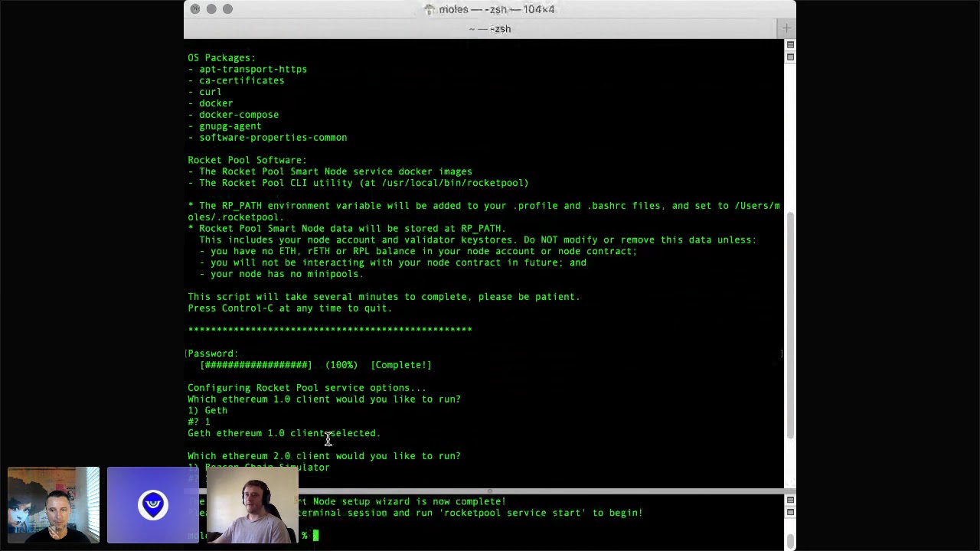Click the split pane icon of upper pane

[x=790, y=46]
